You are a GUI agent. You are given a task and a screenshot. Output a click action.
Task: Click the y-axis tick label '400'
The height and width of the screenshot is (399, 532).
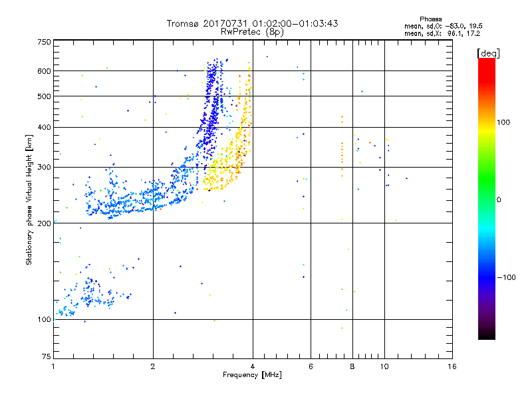[x=44, y=128]
